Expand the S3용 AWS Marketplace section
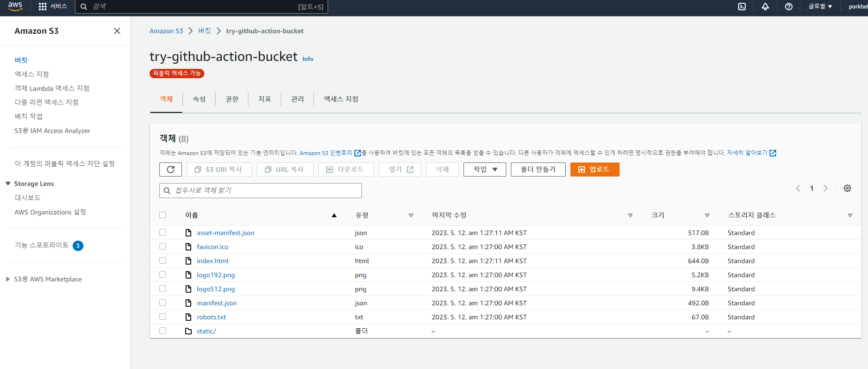This screenshot has width=868, height=369. [8, 279]
